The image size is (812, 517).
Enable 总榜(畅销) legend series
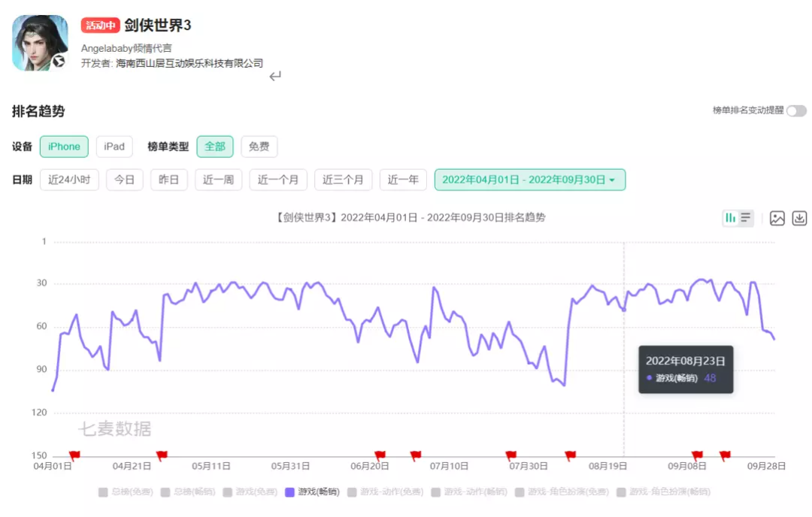[188, 491]
